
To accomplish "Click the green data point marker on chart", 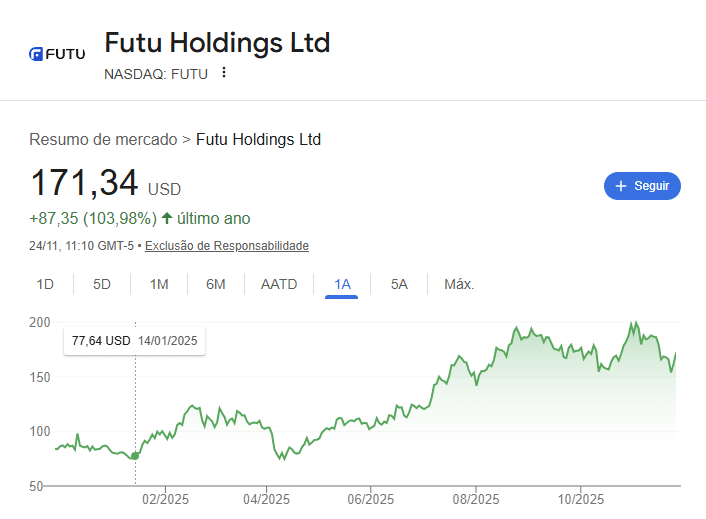I will [x=136, y=456].
